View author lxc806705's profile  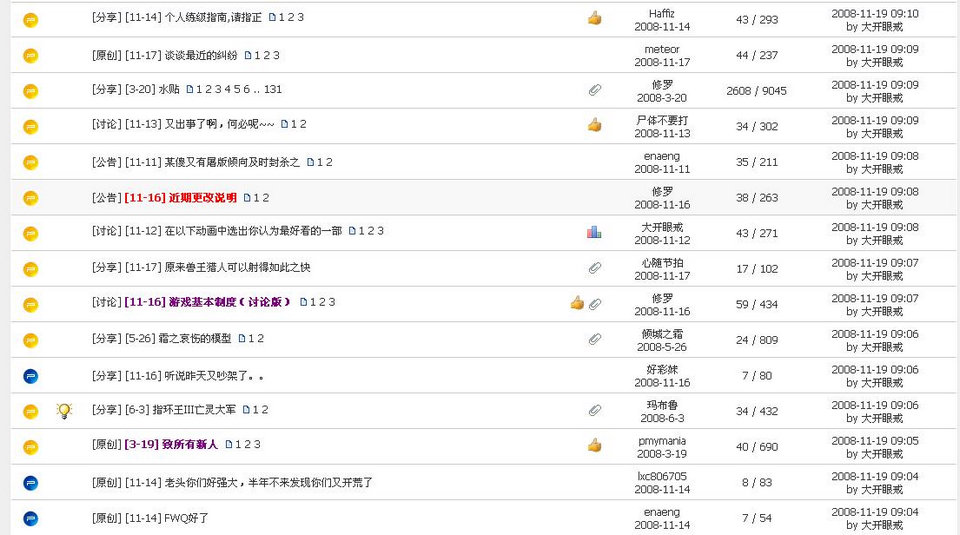point(662,476)
